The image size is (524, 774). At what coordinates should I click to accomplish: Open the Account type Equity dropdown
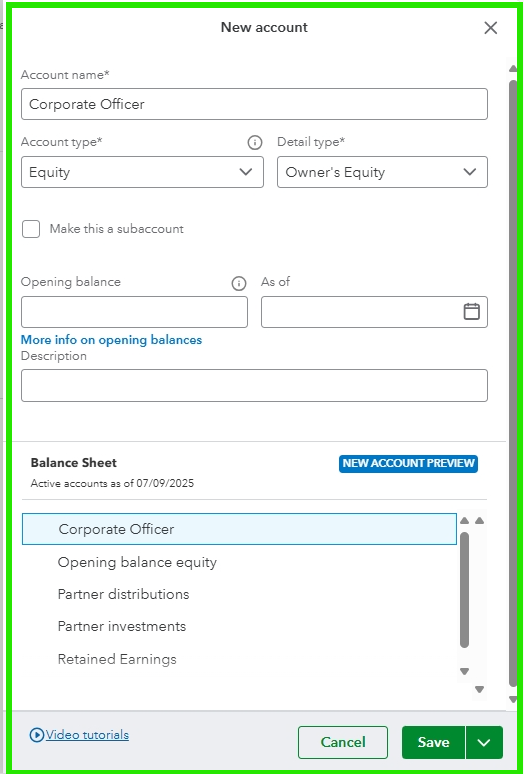tap(142, 172)
